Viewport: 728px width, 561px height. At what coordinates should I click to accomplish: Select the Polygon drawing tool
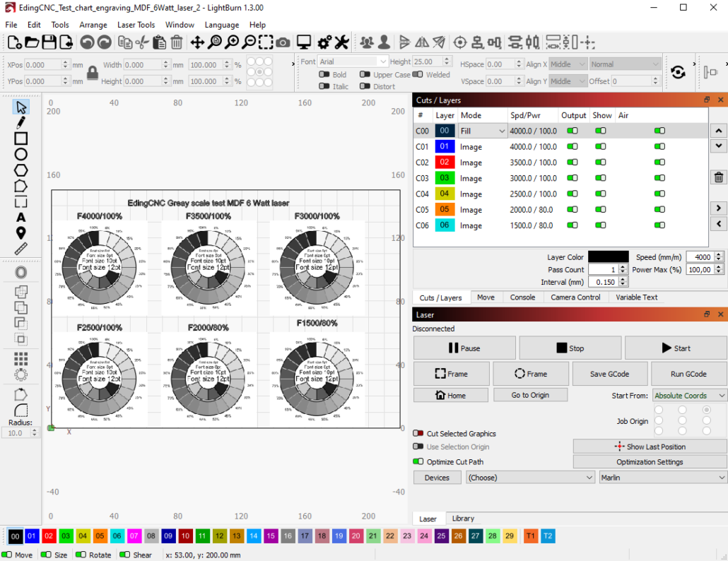coord(21,170)
